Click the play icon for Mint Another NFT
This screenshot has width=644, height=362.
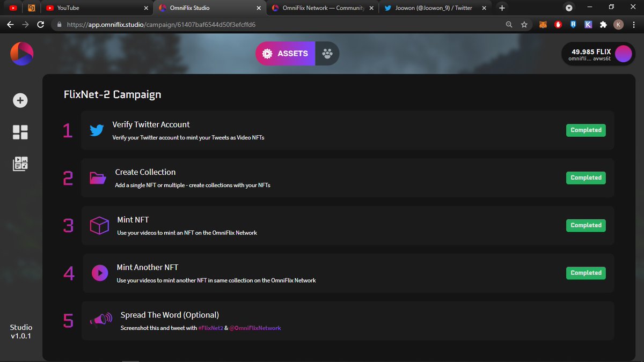(x=99, y=273)
